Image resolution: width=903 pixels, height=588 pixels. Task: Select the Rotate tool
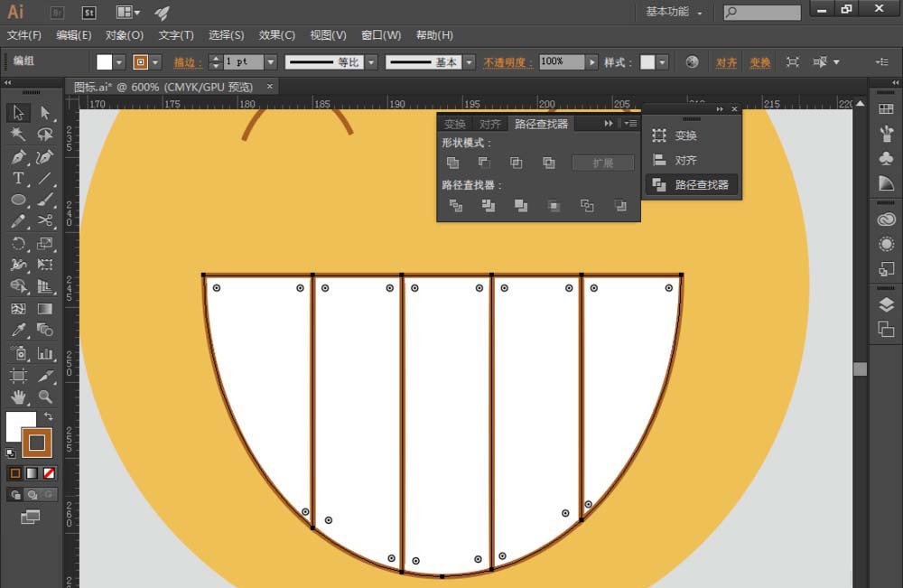[x=18, y=243]
